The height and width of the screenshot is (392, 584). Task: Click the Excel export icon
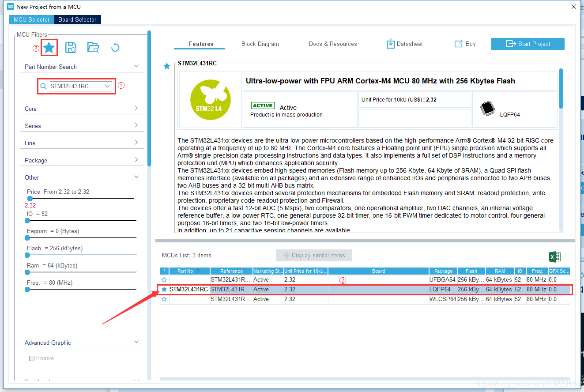pyautogui.click(x=555, y=257)
